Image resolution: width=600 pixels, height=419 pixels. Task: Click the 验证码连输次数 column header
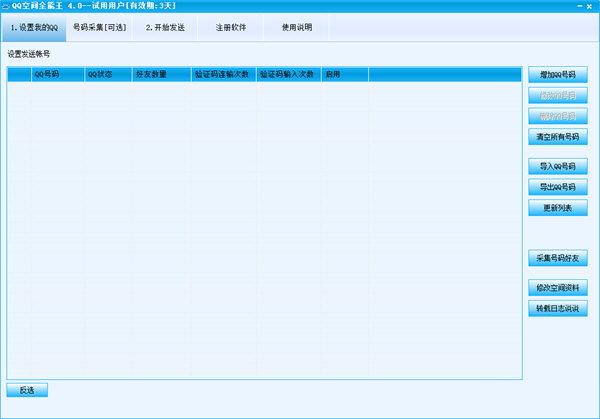tap(222, 75)
